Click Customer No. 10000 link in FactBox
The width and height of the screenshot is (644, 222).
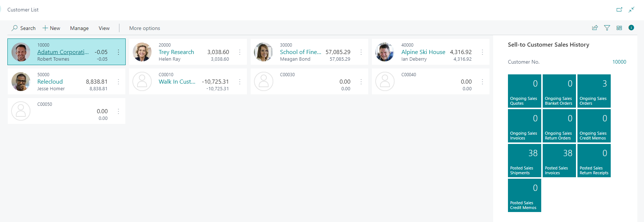619,62
